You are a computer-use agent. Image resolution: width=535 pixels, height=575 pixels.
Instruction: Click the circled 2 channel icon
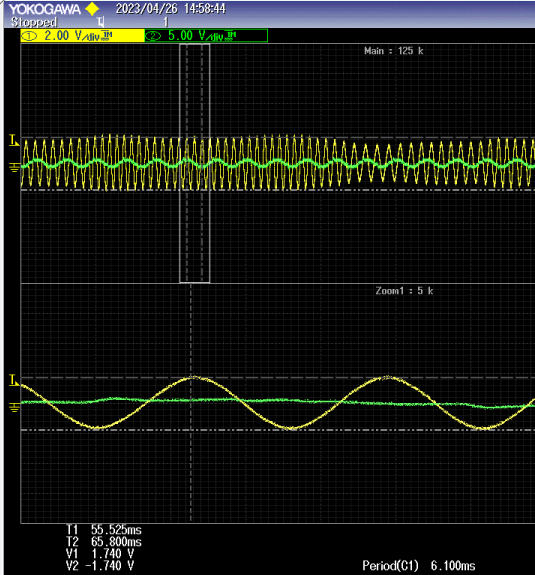pos(153,36)
